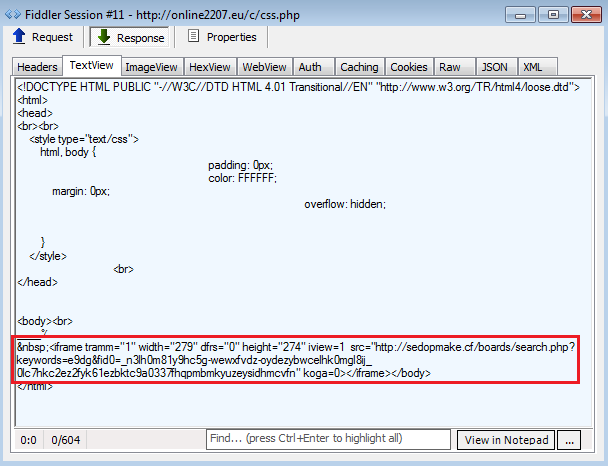Minimize the Fiddler Session window
This screenshot has height=466, width=608.
(520, 15)
